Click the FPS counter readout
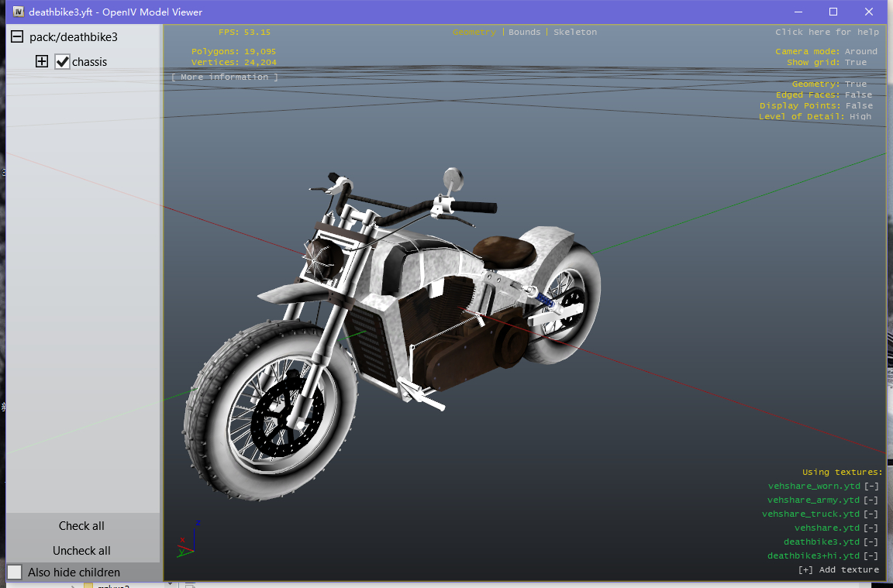Viewport: 893px width, 588px height. click(244, 32)
